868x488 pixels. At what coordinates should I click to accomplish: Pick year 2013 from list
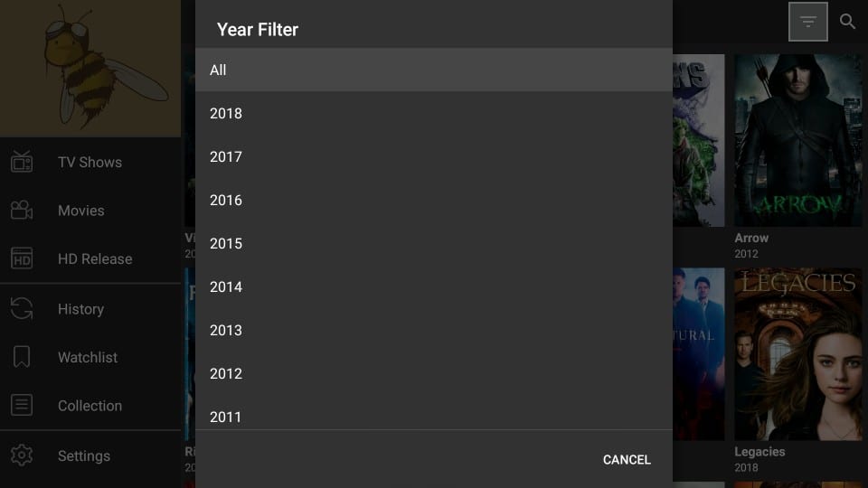point(434,331)
